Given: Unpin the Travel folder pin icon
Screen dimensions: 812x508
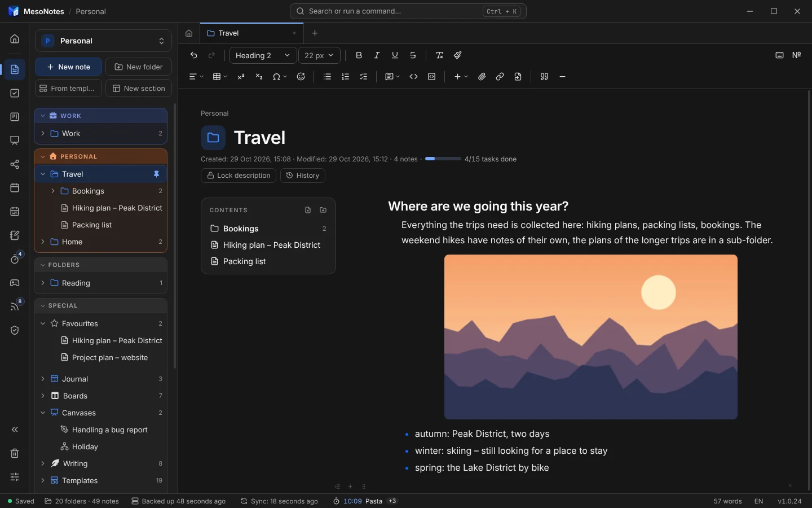Looking at the screenshot, I should (157, 174).
